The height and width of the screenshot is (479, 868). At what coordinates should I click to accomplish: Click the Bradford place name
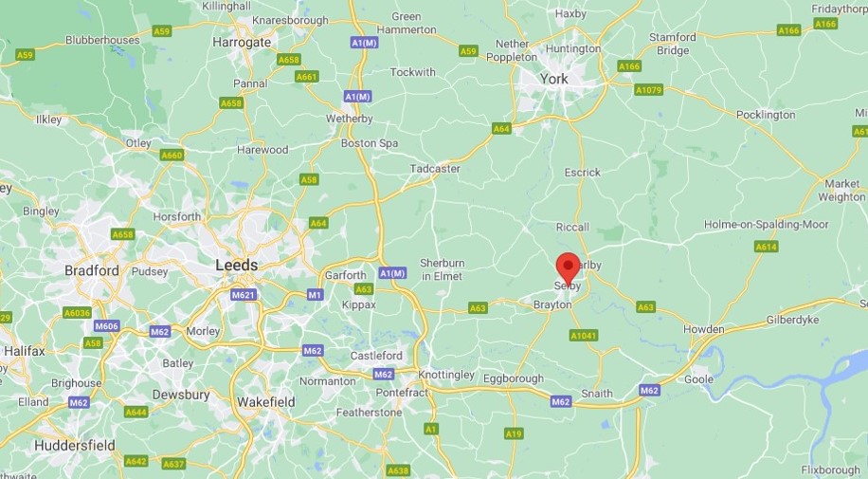click(x=92, y=270)
